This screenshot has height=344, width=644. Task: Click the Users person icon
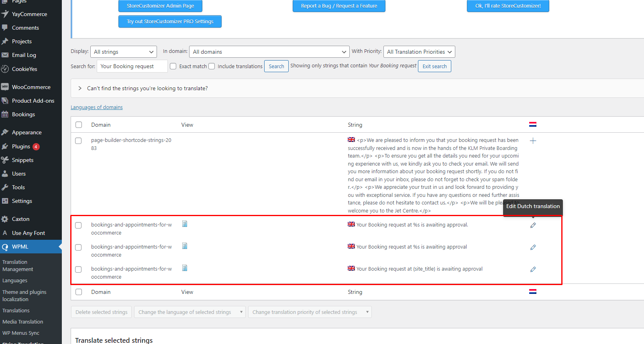5,174
